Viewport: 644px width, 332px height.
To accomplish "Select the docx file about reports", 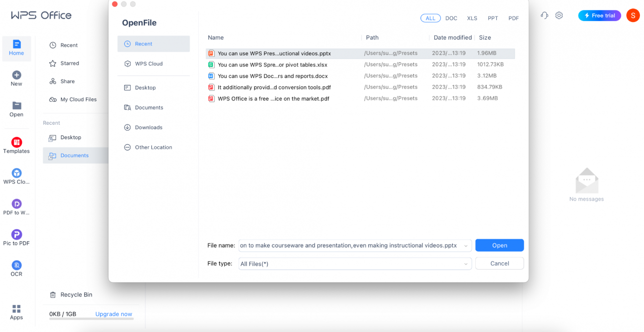I will tap(360, 76).
